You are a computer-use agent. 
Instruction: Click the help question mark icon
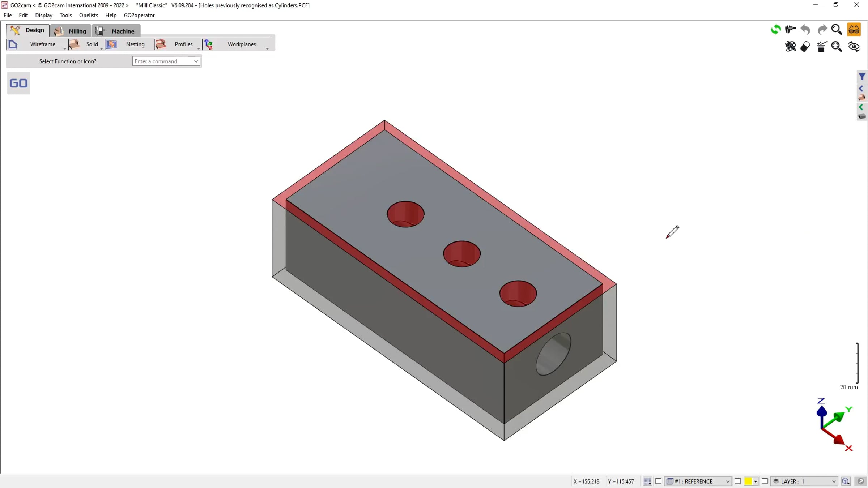point(861,481)
